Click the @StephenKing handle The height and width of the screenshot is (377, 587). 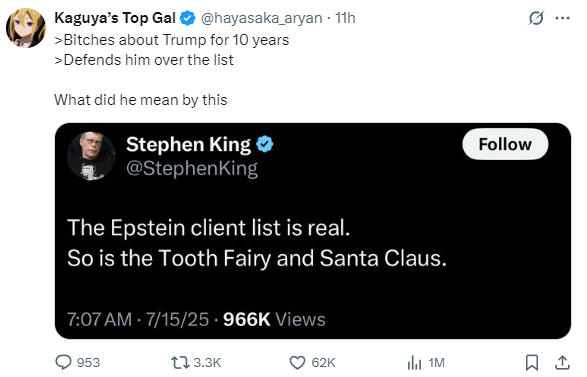[192, 168]
